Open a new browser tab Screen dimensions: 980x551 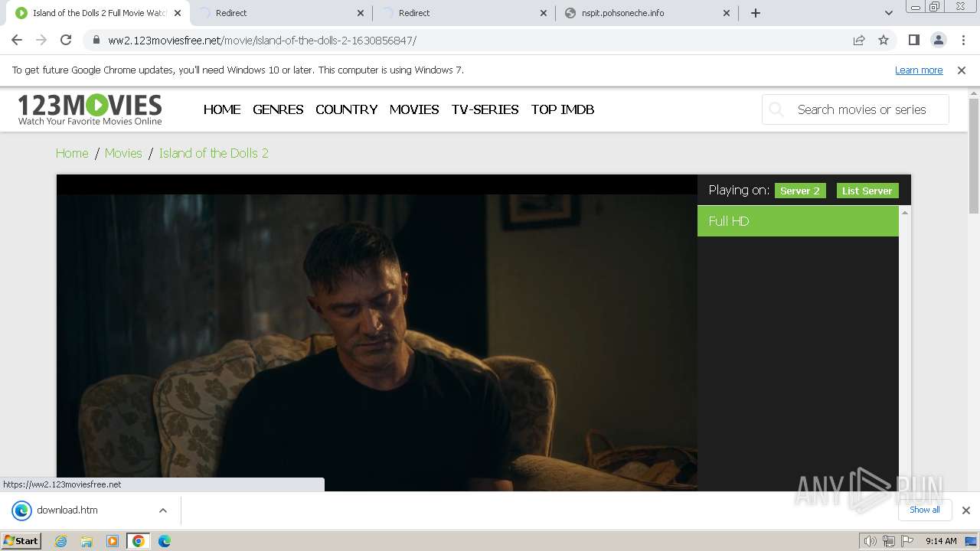pyautogui.click(x=756, y=13)
